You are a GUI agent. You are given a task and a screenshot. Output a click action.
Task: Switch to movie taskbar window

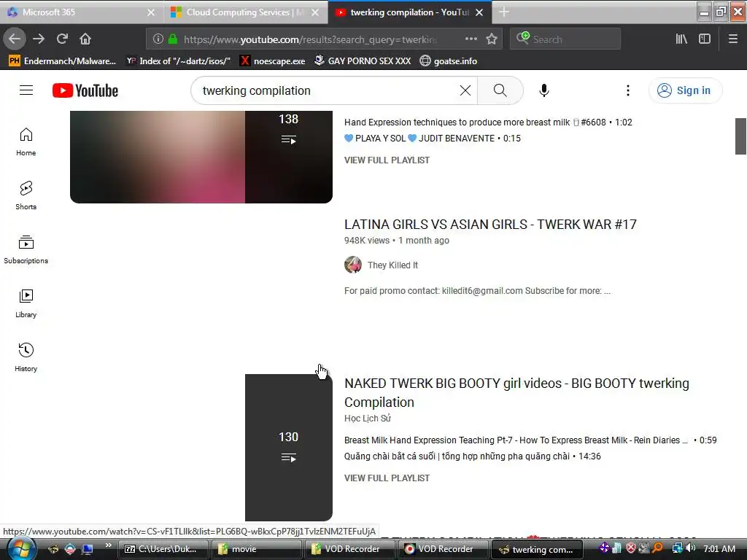pos(256,549)
